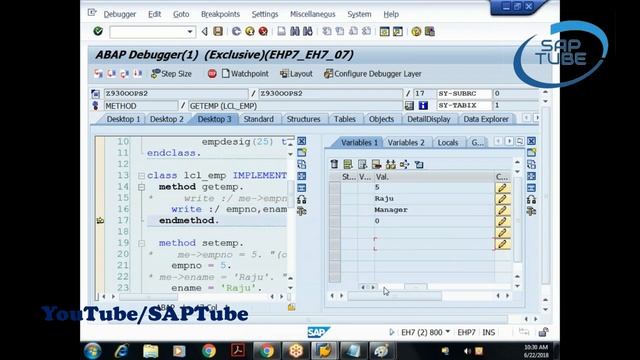
Task: Click the Find binoculars icon
Action: coord(295,31)
